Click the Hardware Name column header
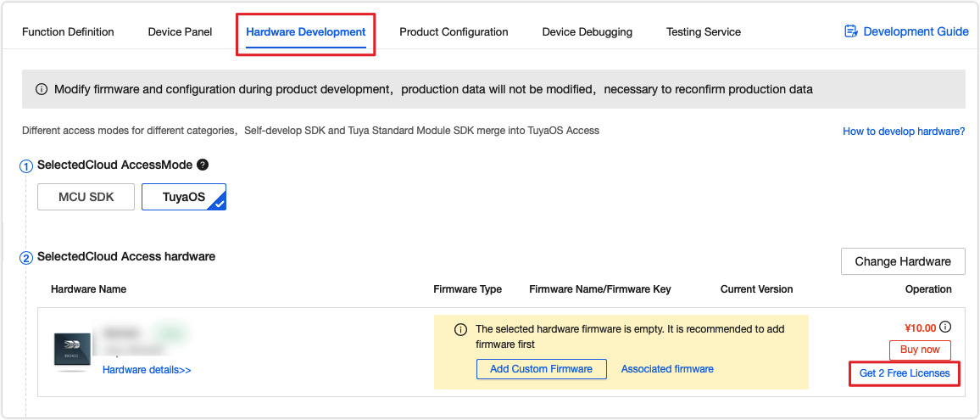 tap(89, 289)
